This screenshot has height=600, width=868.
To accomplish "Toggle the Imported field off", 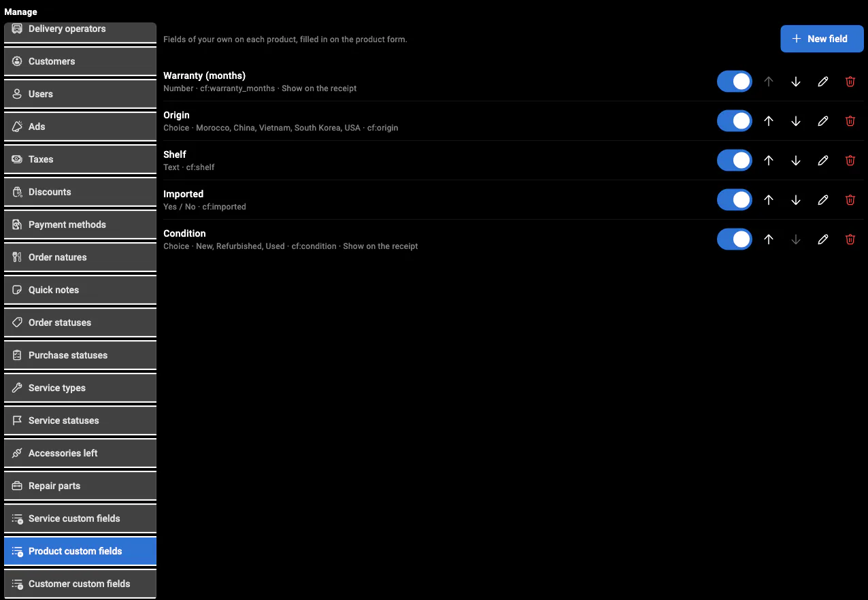I will (x=735, y=200).
